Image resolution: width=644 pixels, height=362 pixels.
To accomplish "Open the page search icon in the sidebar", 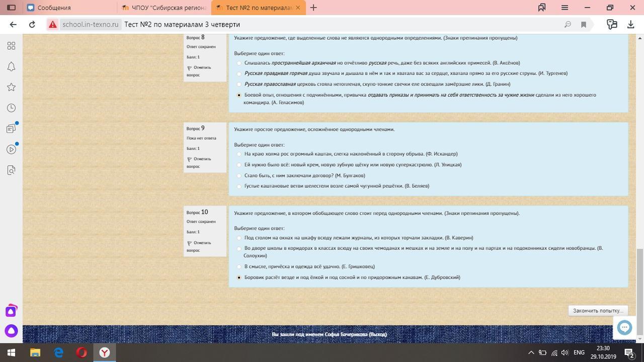I will coord(11,170).
